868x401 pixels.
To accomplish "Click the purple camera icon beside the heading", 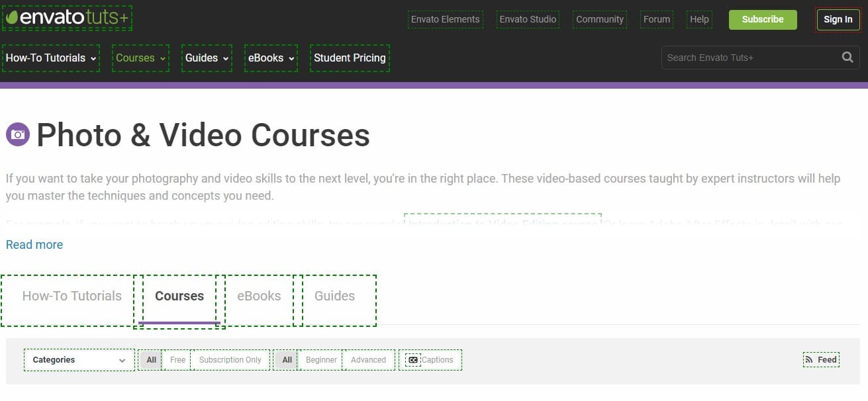I will click(18, 134).
